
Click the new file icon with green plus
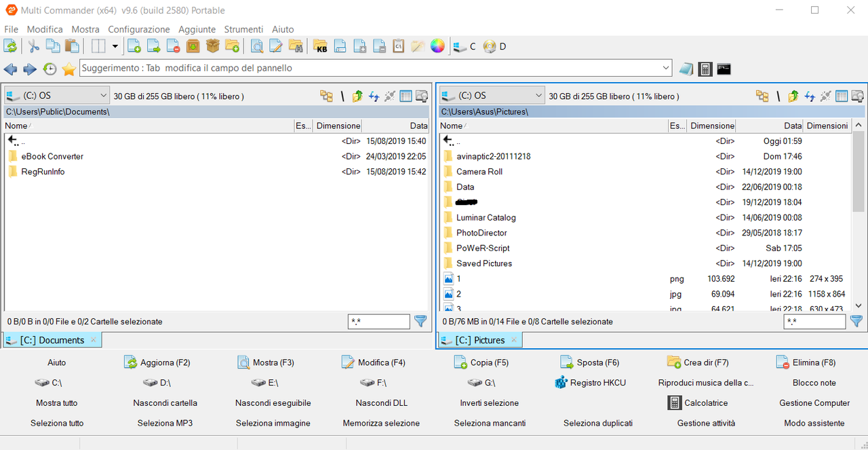click(134, 46)
